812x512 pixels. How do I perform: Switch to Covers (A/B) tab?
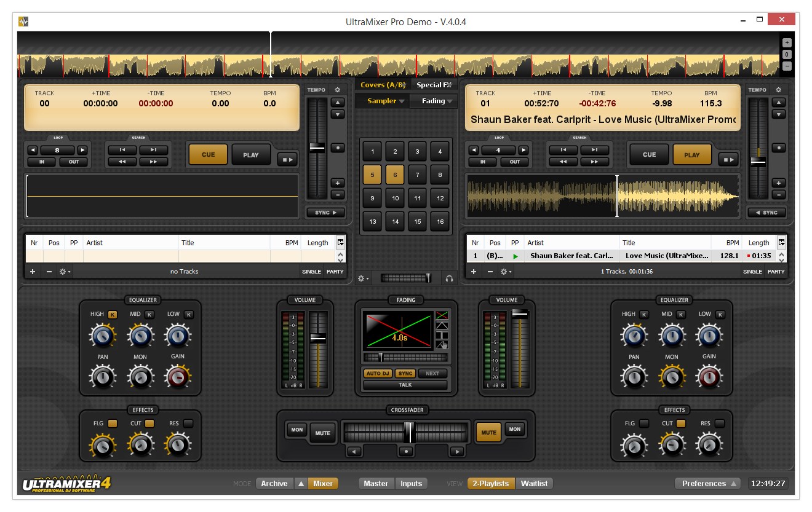(383, 85)
